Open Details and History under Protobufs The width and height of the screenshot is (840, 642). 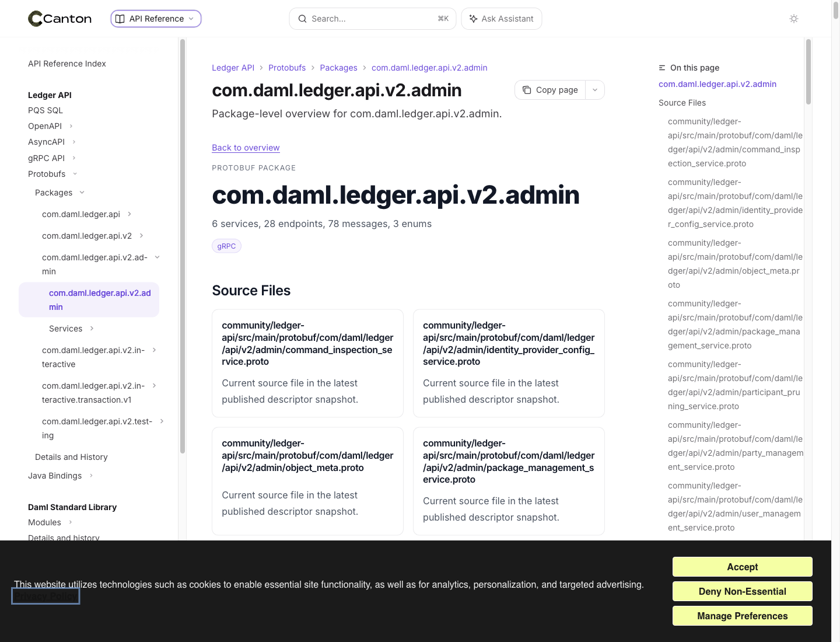click(x=71, y=457)
